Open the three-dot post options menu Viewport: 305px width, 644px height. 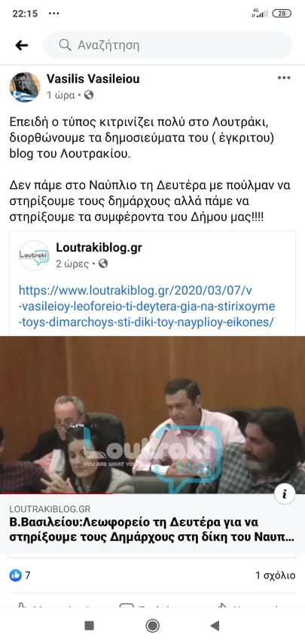[284, 78]
